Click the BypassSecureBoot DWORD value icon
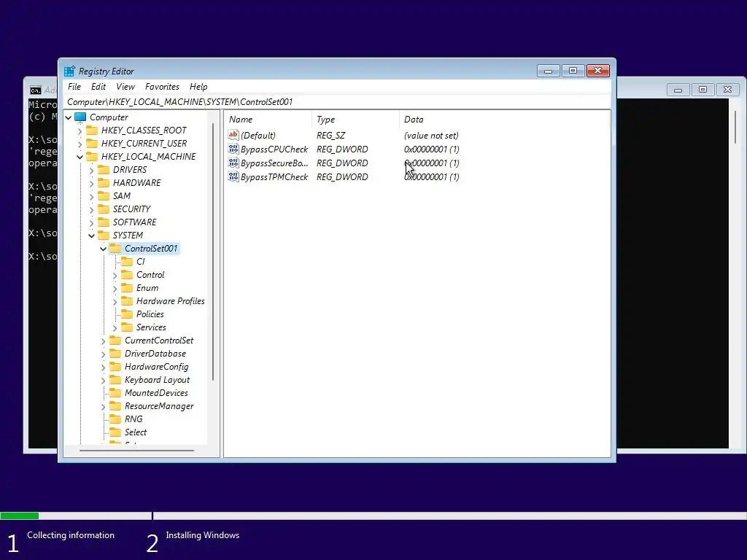The width and height of the screenshot is (747, 560). click(233, 163)
